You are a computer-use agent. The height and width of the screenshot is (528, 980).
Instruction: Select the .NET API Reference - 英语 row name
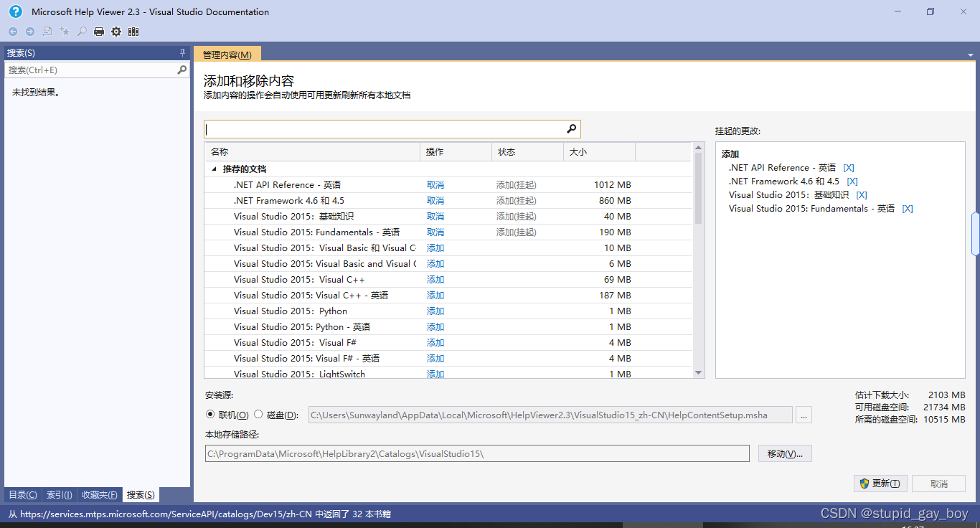[x=288, y=185]
